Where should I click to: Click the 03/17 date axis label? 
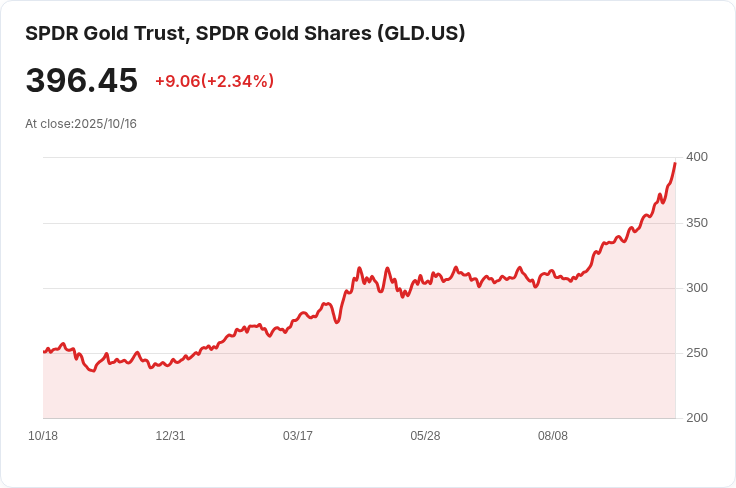click(x=298, y=436)
